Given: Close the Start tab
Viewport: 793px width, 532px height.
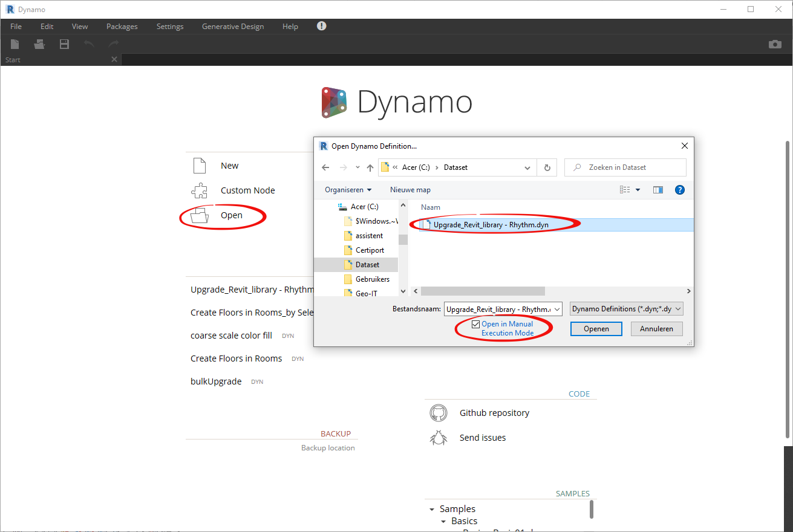Looking at the screenshot, I should [x=114, y=59].
